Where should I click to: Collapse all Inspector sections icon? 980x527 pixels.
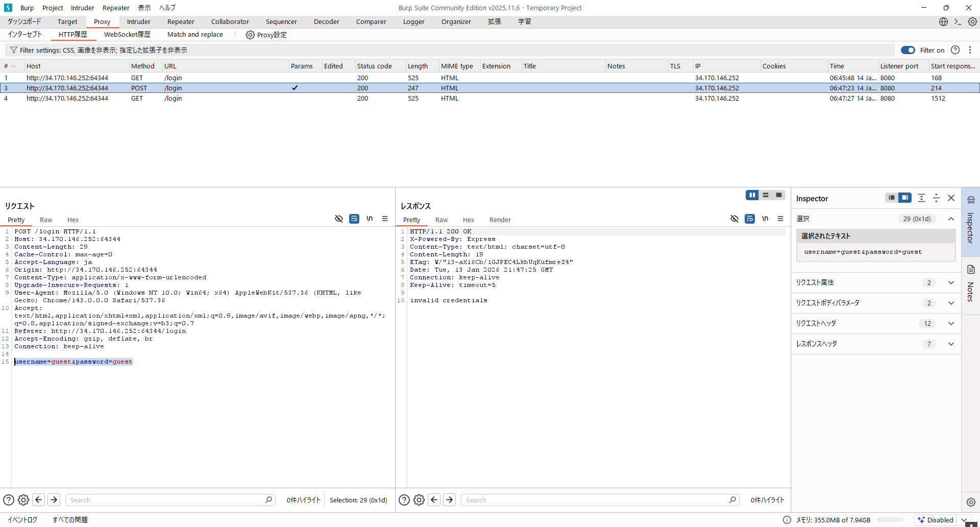coord(937,198)
